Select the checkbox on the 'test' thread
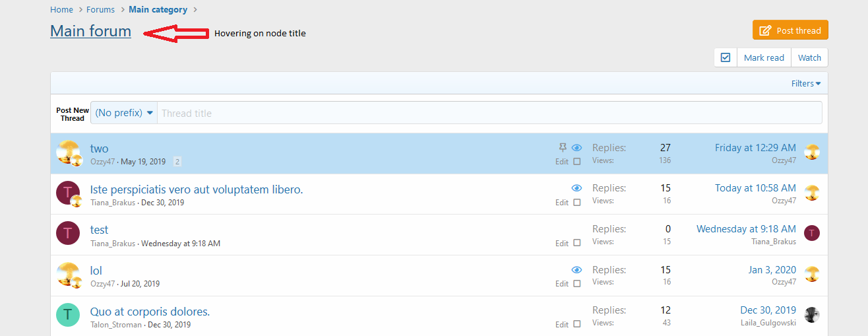 tap(577, 243)
